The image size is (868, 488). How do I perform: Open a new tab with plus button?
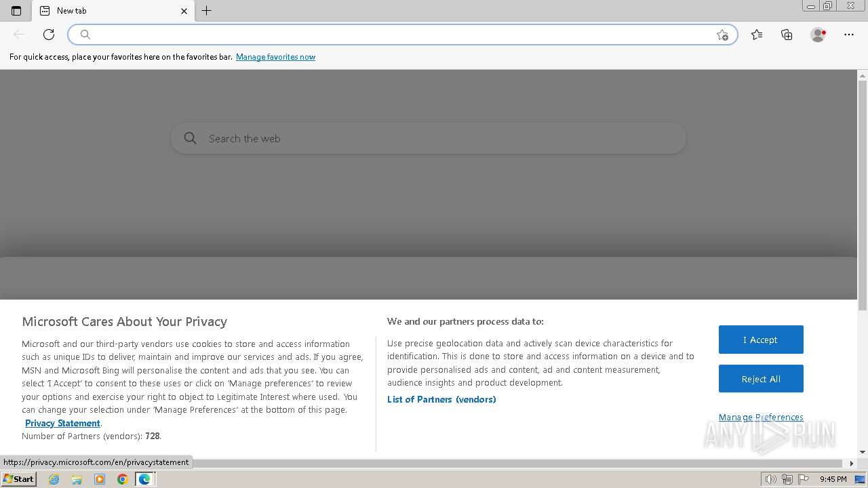coord(207,11)
